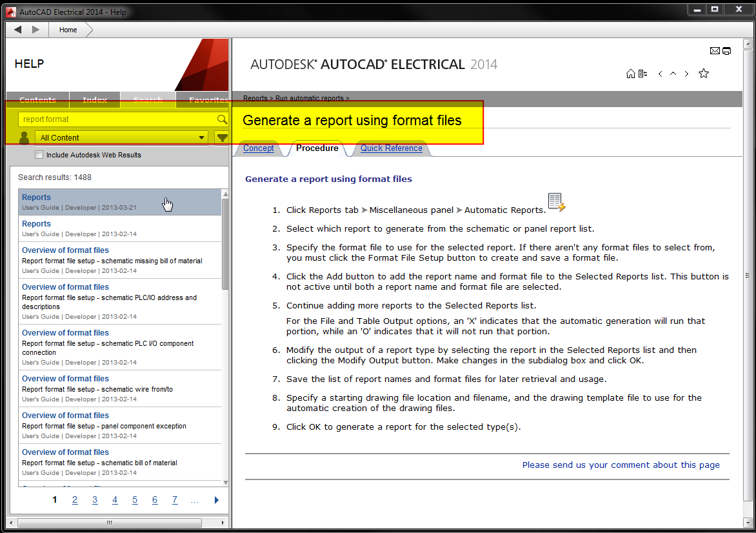The height and width of the screenshot is (533, 756).
Task: Go to next topic with right chevron
Action: tap(686, 74)
